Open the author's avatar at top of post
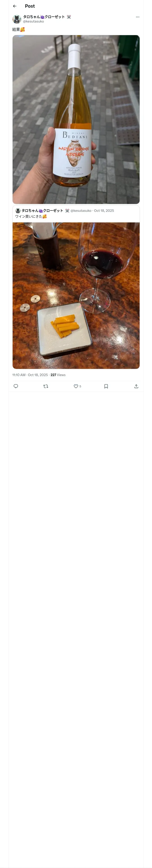The width and height of the screenshot is (152, 868). click(x=17, y=19)
